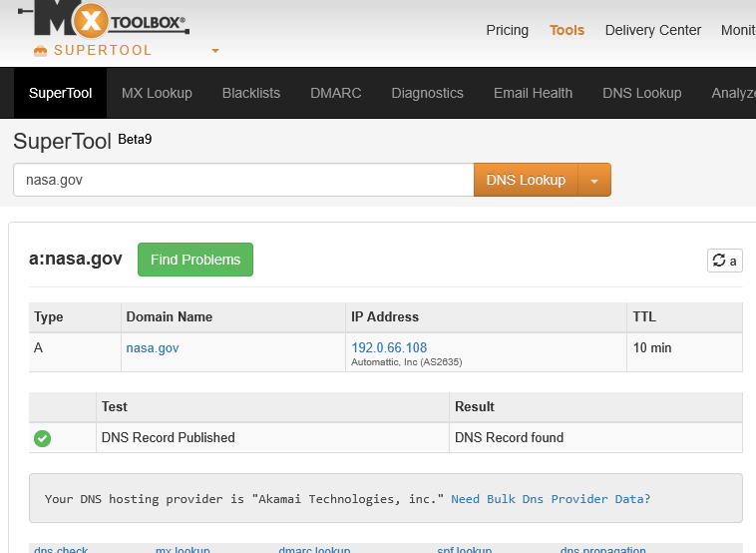Click the 'a:nasa.gov' heading
Viewport: 756px width, 553px height.
click(76, 260)
